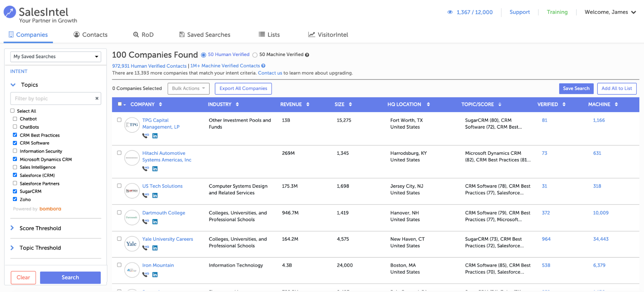
Task: Open LinkedIn icon for Iron Mountain
Action: [x=155, y=274]
